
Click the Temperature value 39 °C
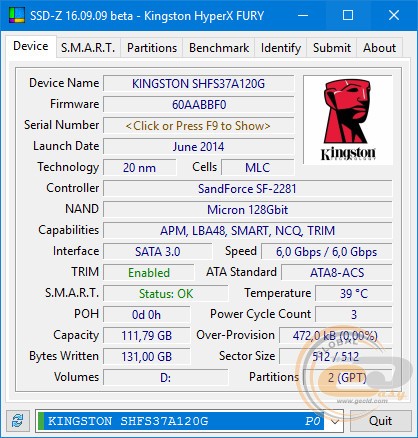coord(354,294)
